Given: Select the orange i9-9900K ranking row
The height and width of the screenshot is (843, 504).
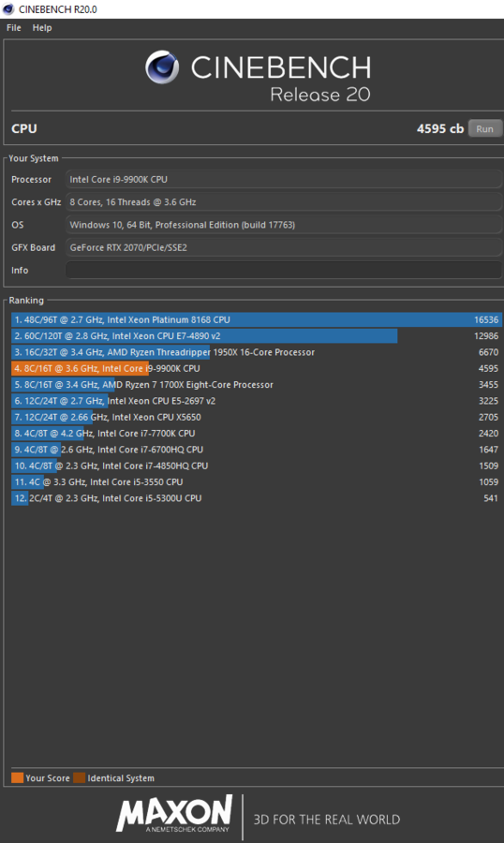Looking at the screenshot, I should pyautogui.click(x=257, y=368).
